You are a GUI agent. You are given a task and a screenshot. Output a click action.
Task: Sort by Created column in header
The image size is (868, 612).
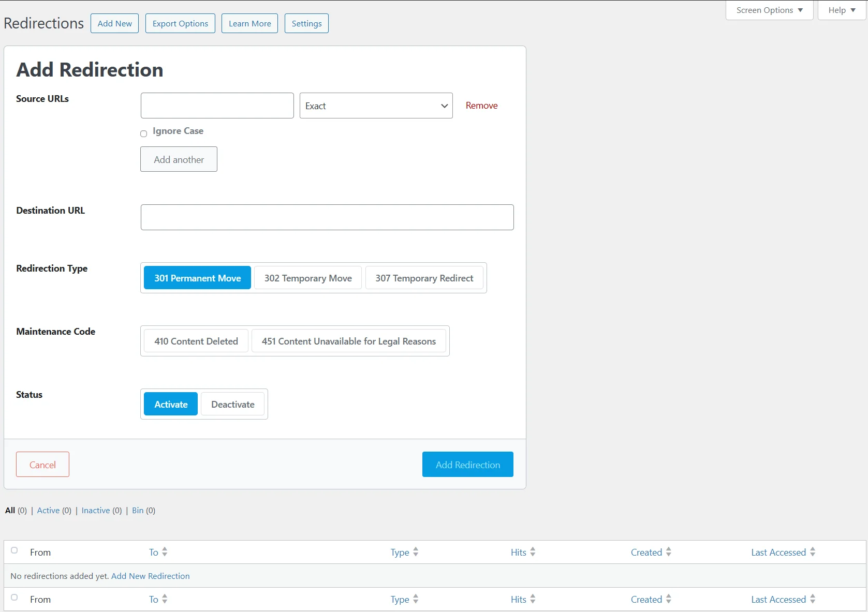click(x=651, y=552)
